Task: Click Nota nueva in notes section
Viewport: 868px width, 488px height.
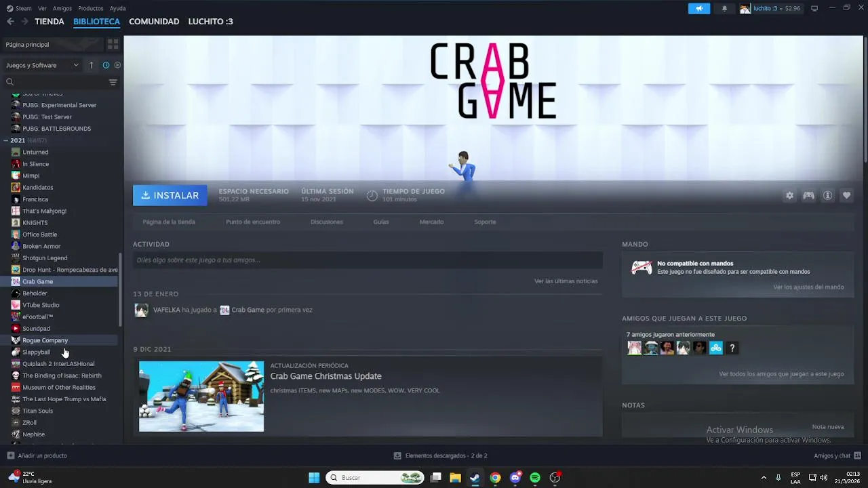Action: [828, 427]
